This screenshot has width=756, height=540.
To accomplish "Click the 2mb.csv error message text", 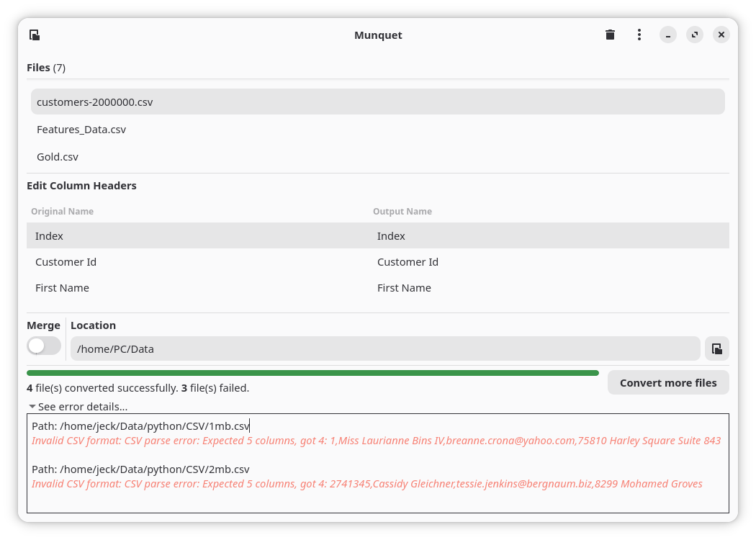I will (367, 484).
